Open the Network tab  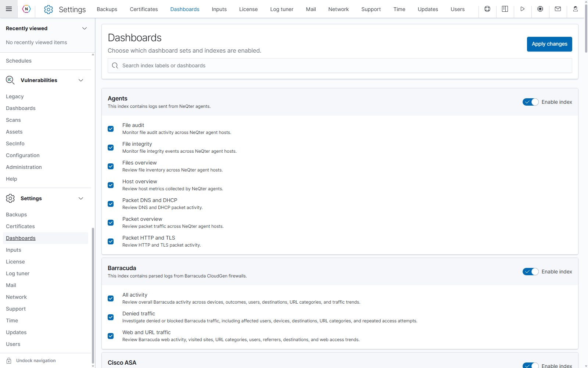pos(338,9)
